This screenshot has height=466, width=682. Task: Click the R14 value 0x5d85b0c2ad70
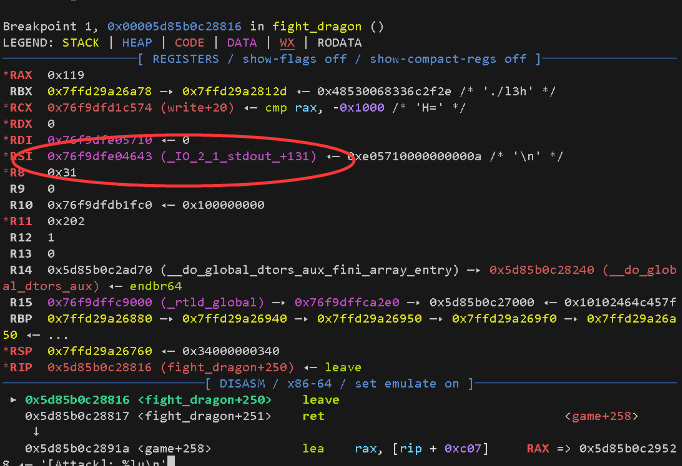[x=100, y=270]
